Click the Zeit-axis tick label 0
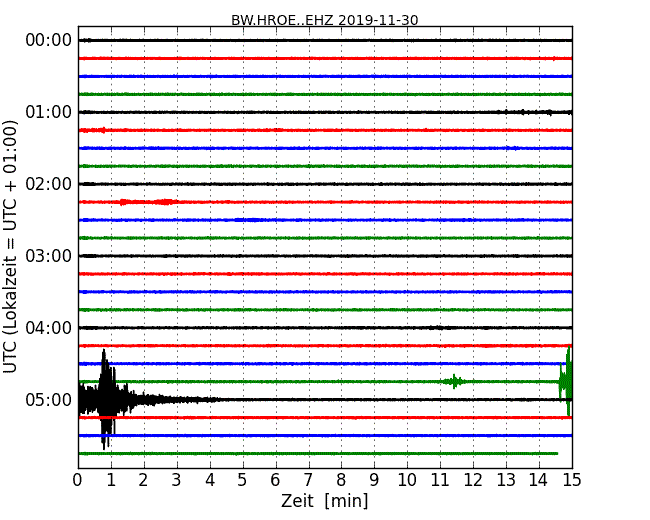The height and width of the screenshot is (520, 650). (78, 480)
